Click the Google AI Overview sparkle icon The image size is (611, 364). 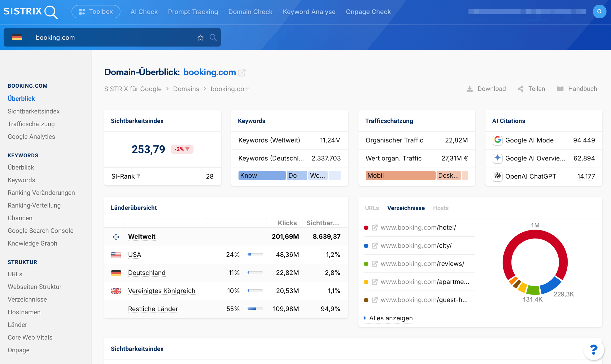[x=498, y=158]
